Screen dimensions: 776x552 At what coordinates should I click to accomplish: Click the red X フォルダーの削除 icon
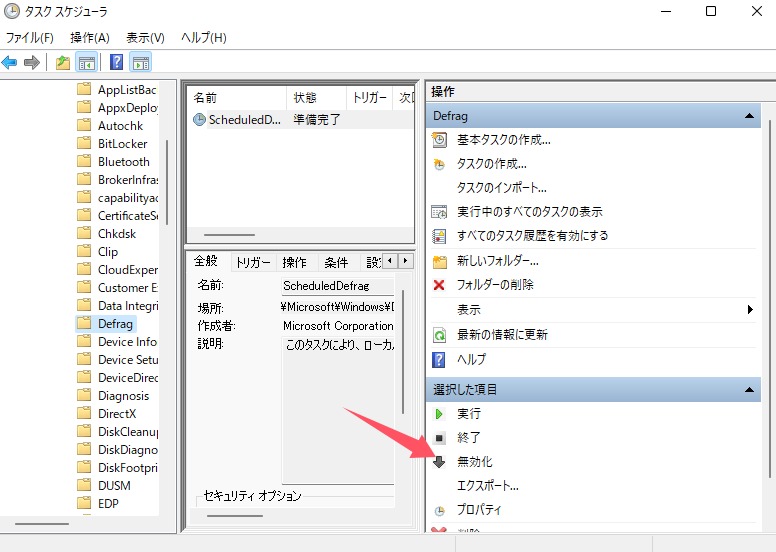coord(438,285)
